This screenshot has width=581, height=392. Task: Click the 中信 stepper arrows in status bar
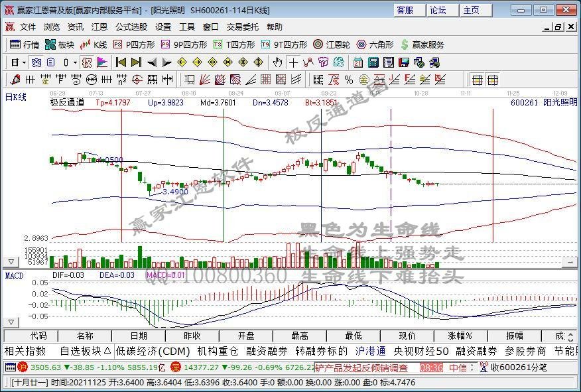472,367
